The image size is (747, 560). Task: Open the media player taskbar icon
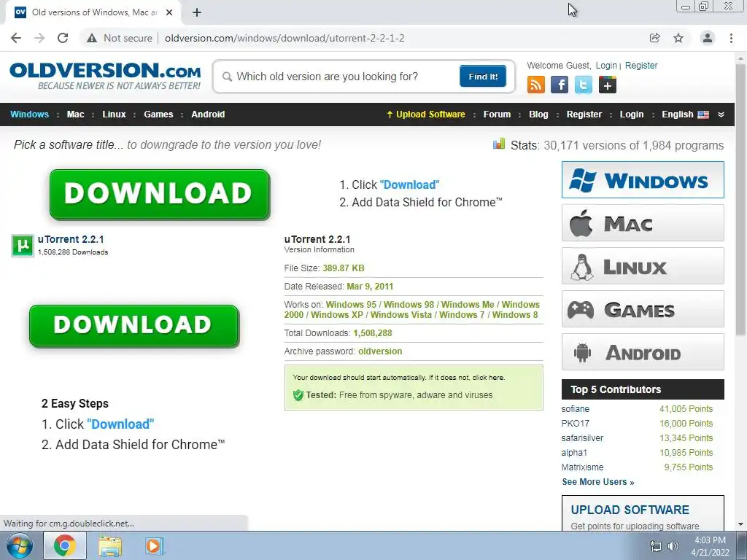(154, 545)
